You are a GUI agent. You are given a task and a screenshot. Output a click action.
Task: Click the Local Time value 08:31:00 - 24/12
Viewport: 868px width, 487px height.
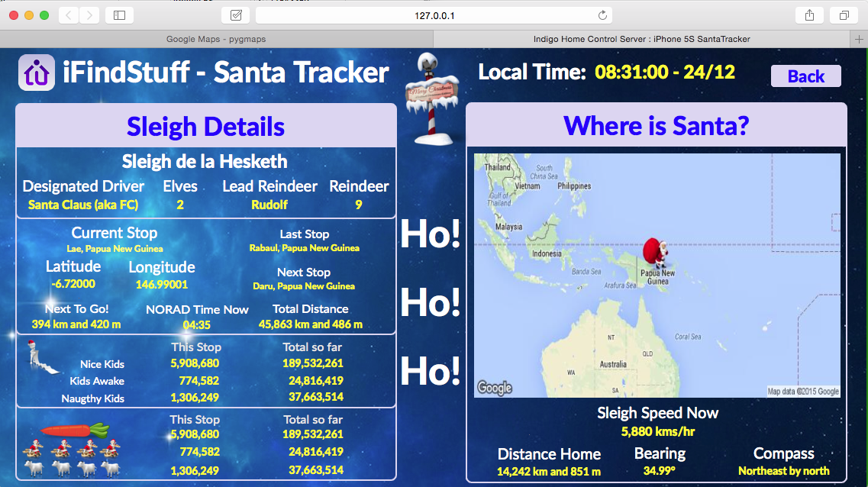tap(665, 72)
